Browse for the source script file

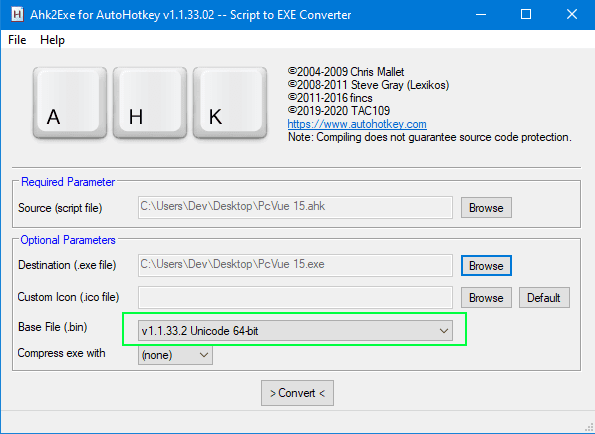point(486,208)
